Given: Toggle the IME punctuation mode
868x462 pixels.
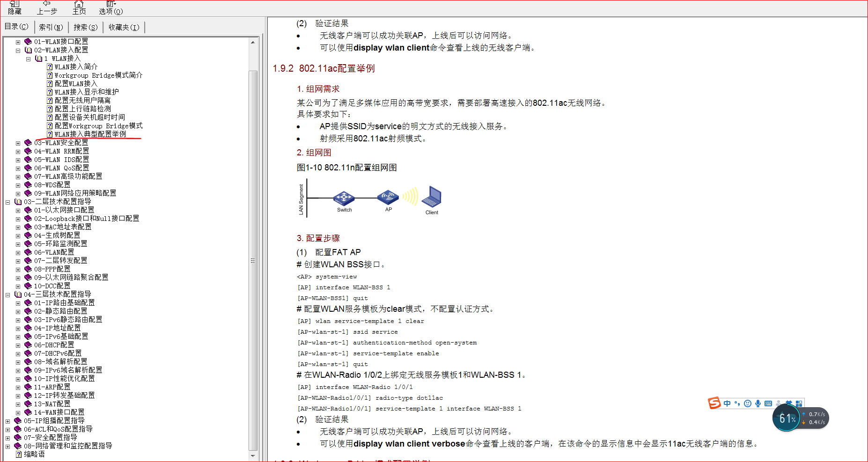Looking at the screenshot, I should pos(737,403).
